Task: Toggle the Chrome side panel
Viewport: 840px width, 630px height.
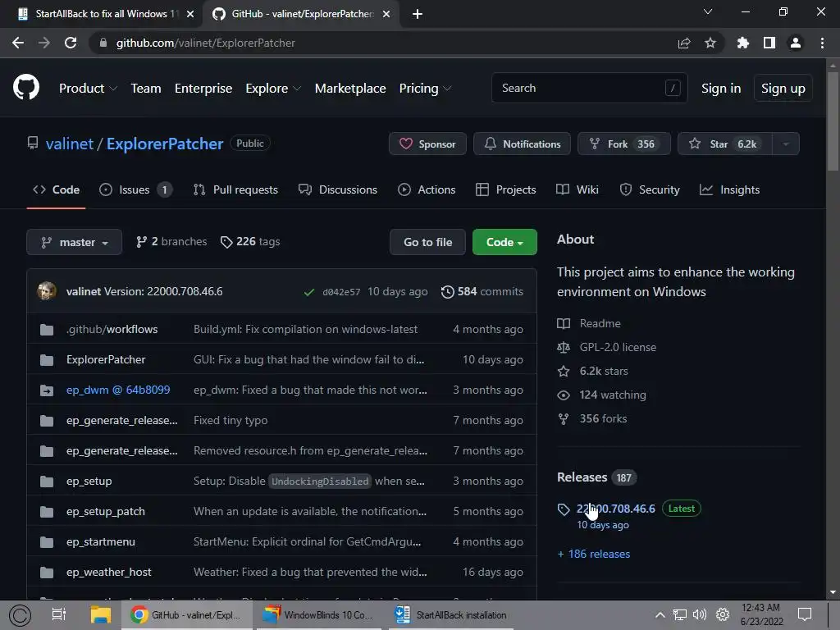Action: [769, 43]
